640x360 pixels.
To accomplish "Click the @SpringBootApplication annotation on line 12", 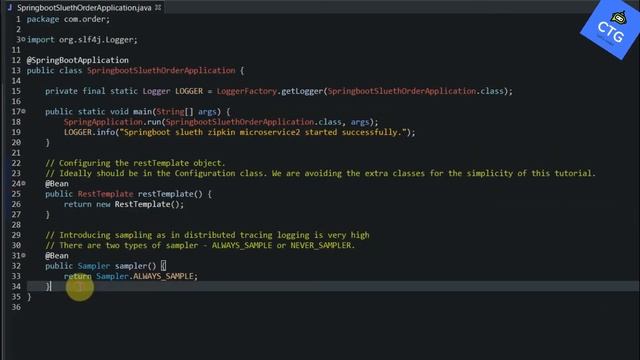I will pyautogui.click(x=78, y=60).
